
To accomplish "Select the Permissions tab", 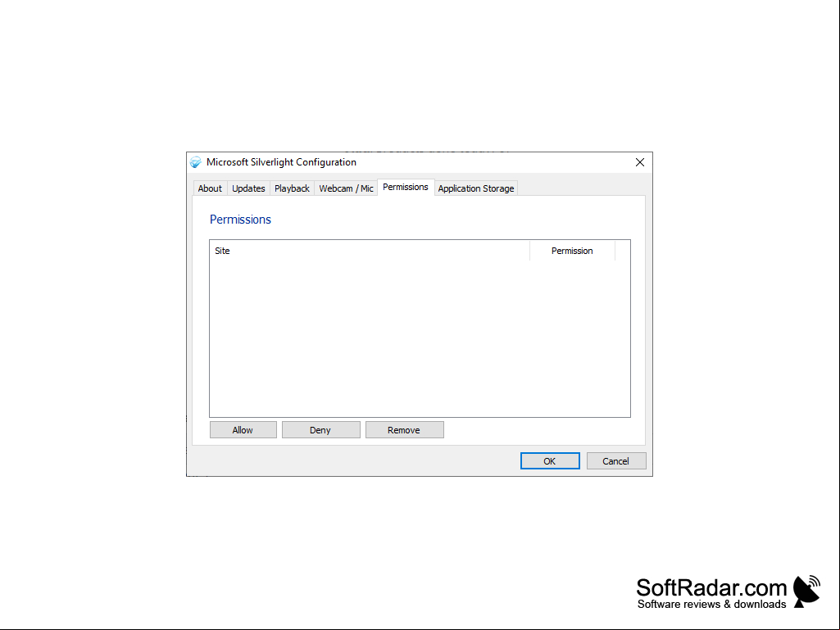I will pos(406,187).
